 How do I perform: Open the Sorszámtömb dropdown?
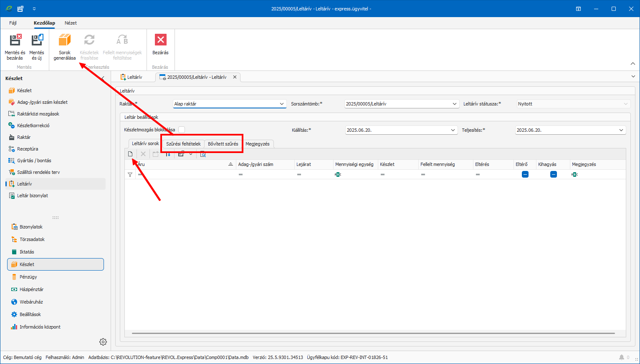455,104
